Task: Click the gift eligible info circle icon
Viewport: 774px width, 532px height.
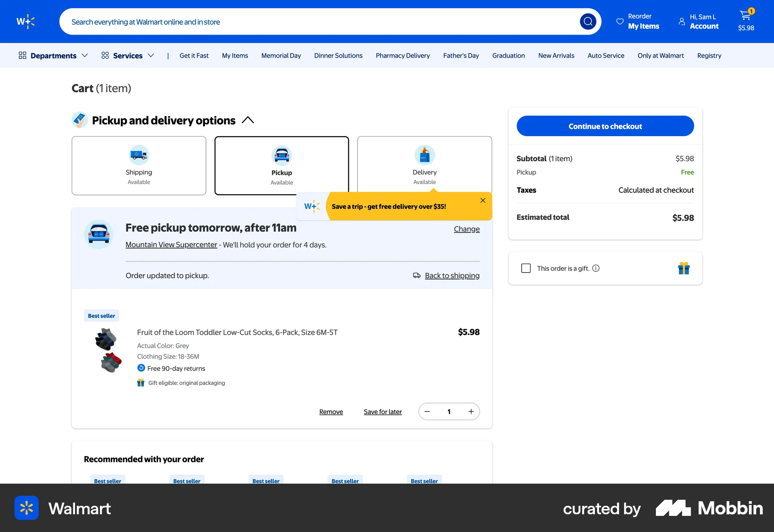Action: (596, 268)
